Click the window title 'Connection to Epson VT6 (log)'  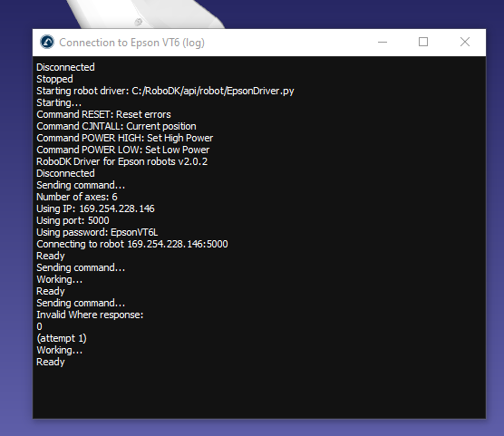point(131,43)
